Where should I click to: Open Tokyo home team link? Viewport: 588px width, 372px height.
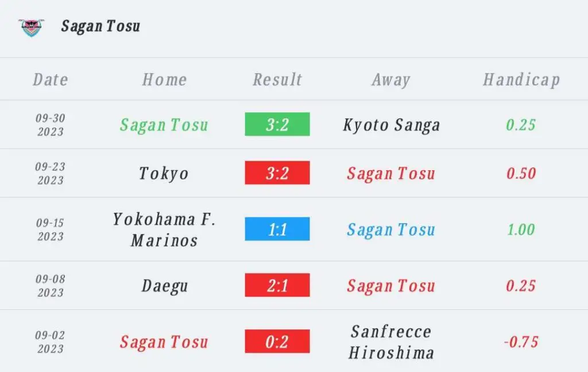click(x=164, y=174)
